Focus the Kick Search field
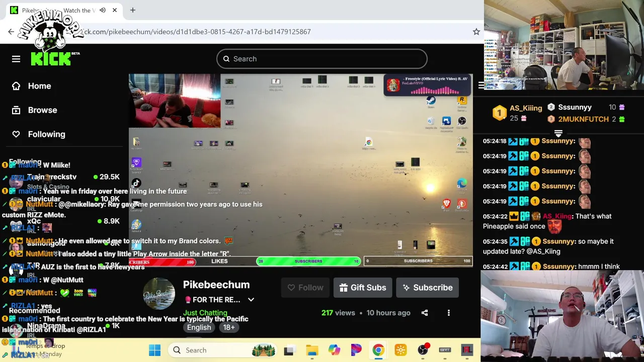The width and height of the screenshot is (644, 362). pos(322,59)
